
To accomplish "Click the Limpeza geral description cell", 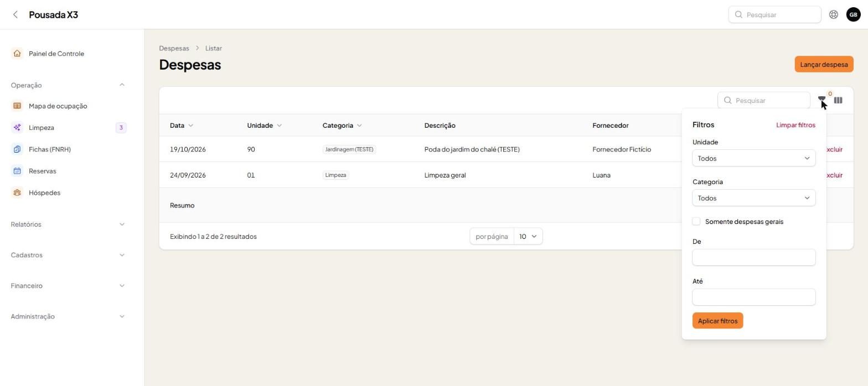I will [445, 175].
